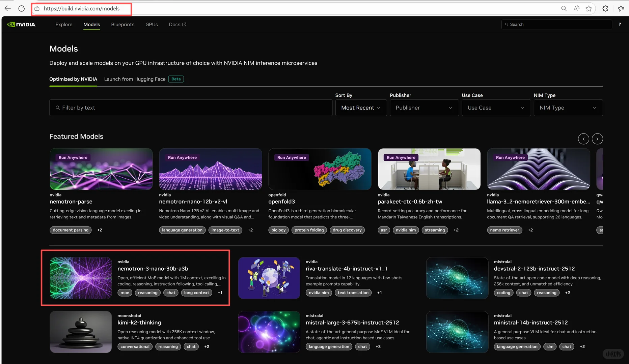The width and height of the screenshot is (629, 364).
Task: Open the Docs external link
Action: [x=177, y=24]
